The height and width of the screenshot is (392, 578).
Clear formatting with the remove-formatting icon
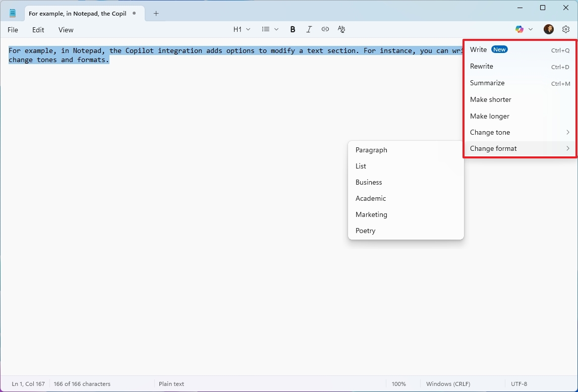pos(341,29)
